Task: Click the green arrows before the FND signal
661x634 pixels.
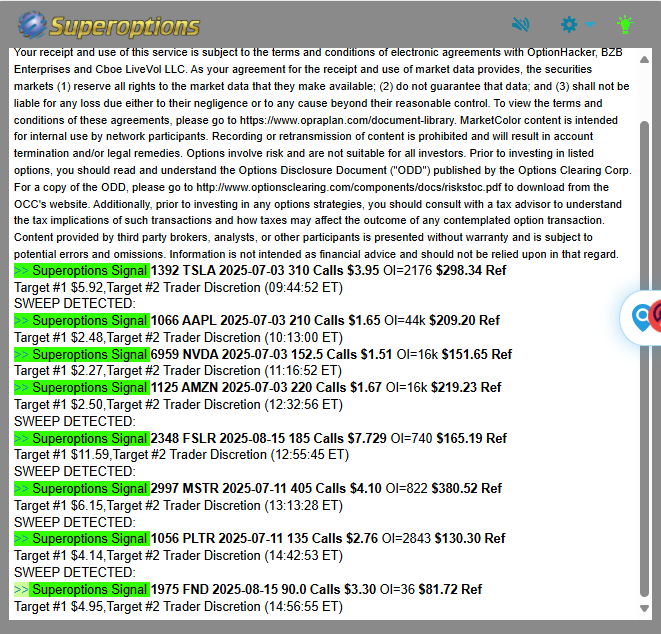Action: point(21,589)
